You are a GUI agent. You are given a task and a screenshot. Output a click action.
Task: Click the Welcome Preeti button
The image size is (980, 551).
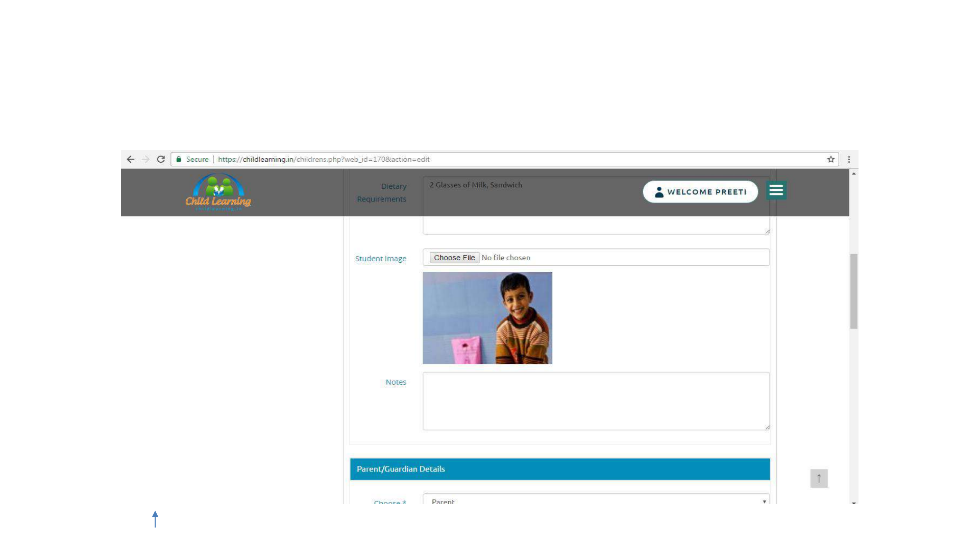[700, 192]
